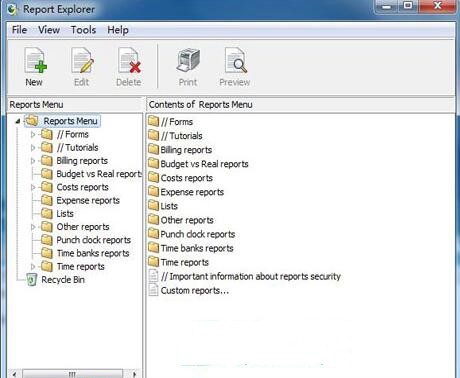Click Time reports folder icon in tree
460x378 pixels.
point(47,266)
